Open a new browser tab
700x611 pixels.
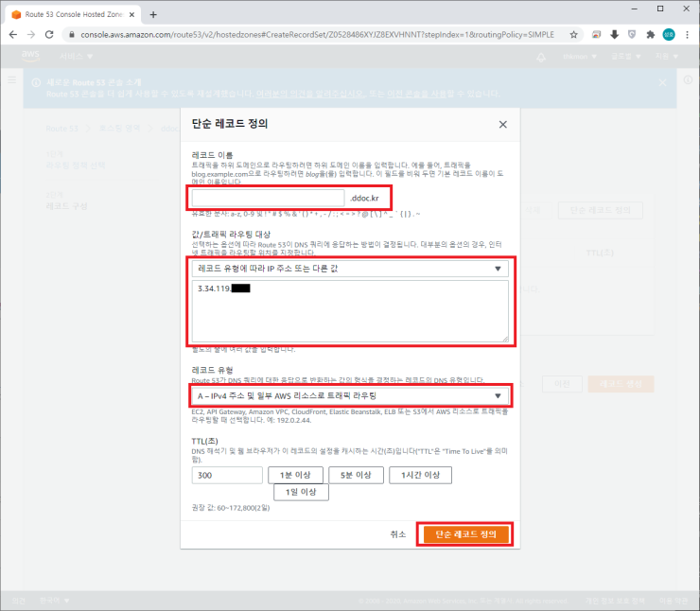point(153,14)
